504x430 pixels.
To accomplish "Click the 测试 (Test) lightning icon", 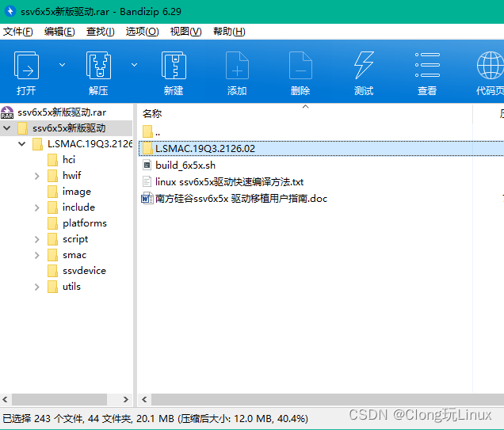I will click(x=364, y=65).
